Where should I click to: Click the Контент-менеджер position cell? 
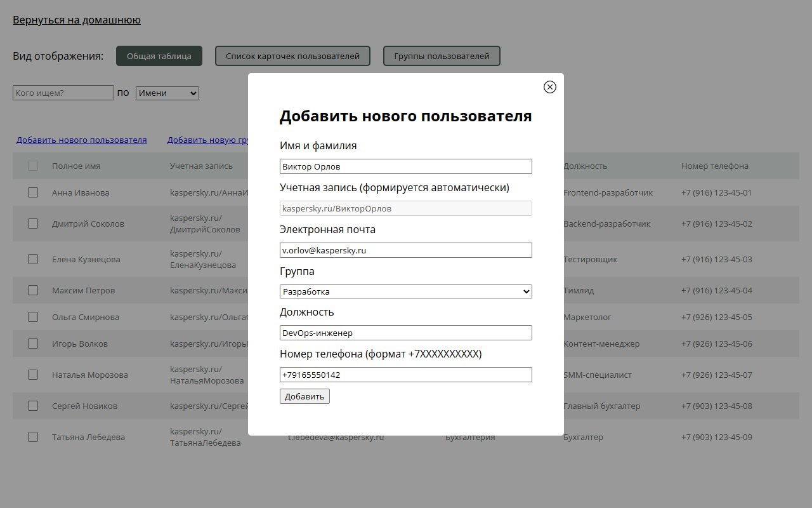601,344
